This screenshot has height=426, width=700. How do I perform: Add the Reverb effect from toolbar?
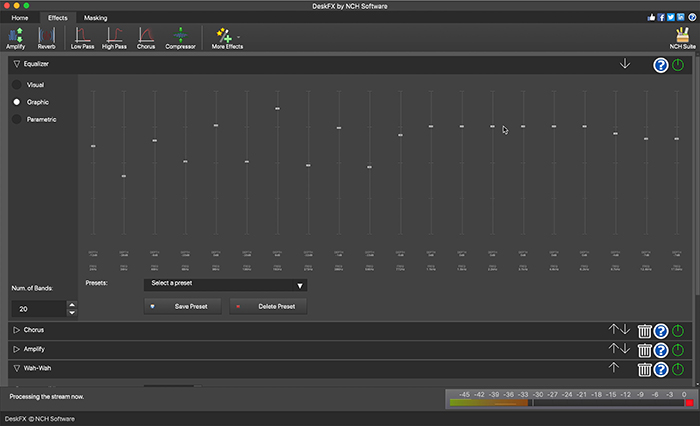[46, 38]
